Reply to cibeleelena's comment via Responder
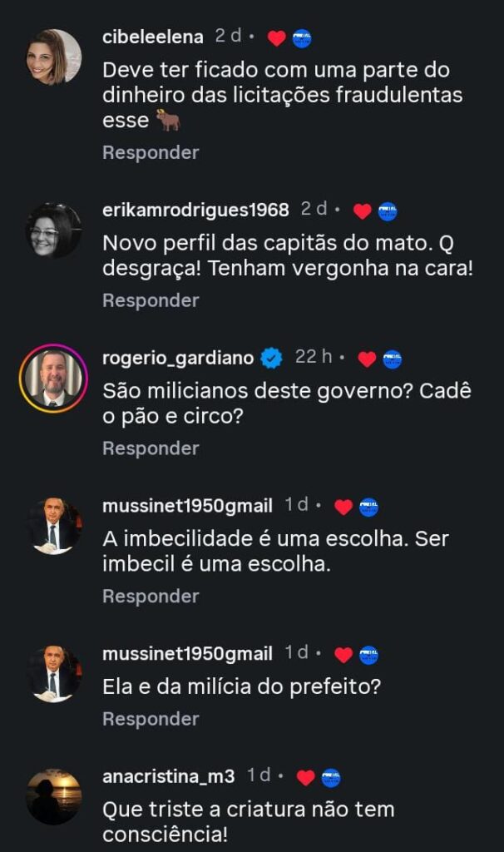504x852 pixels. point(151,152)
